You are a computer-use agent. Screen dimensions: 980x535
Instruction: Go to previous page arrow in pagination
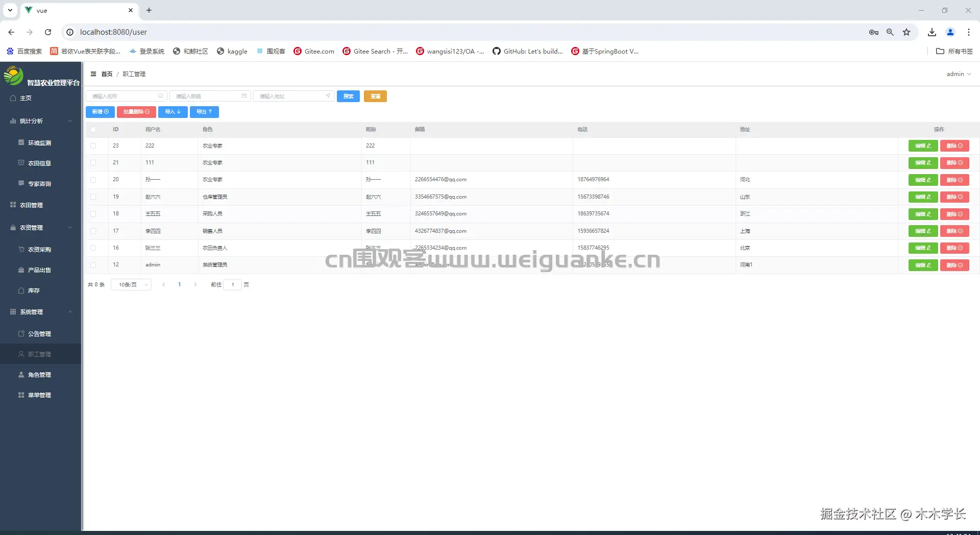[163, 285]
